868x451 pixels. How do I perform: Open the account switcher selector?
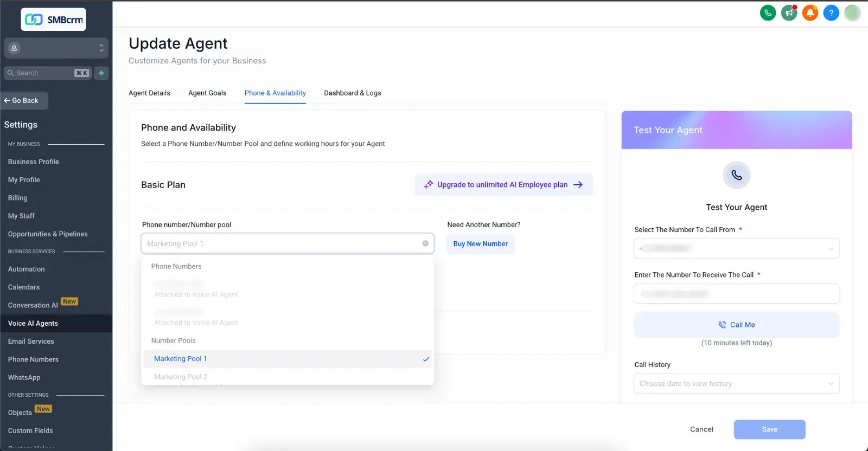(56, 48)
